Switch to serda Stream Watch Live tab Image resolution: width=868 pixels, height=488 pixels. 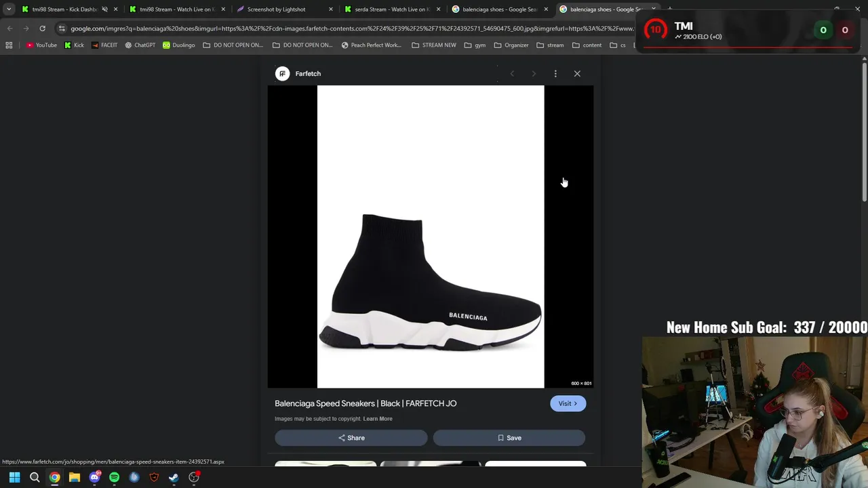[391, 9]
